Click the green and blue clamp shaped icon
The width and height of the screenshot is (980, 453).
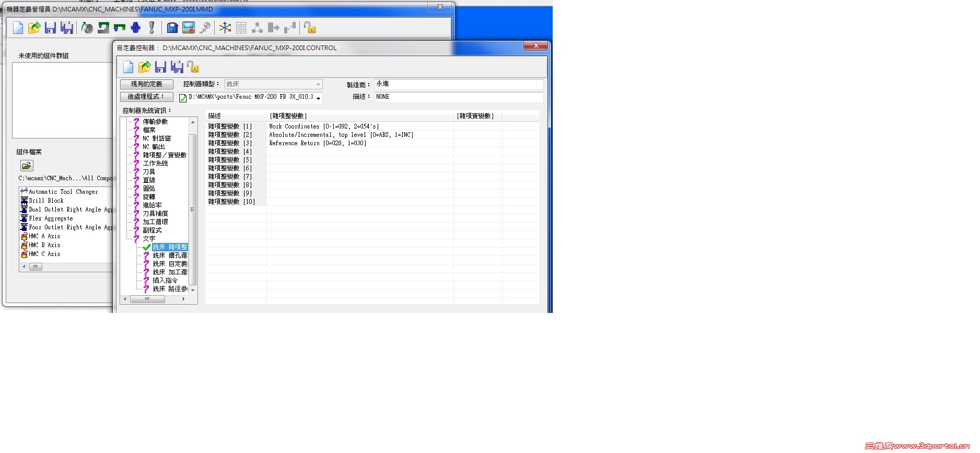pos(120,27)
